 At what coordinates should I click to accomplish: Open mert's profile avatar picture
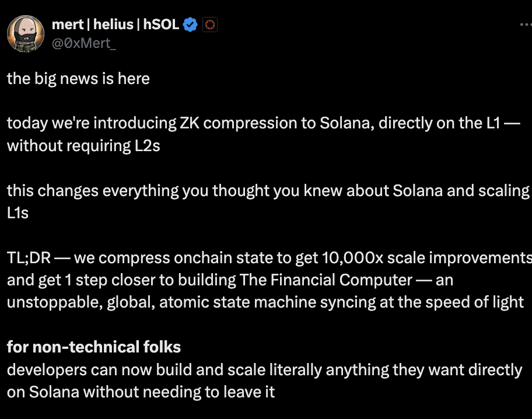[26, 33]
